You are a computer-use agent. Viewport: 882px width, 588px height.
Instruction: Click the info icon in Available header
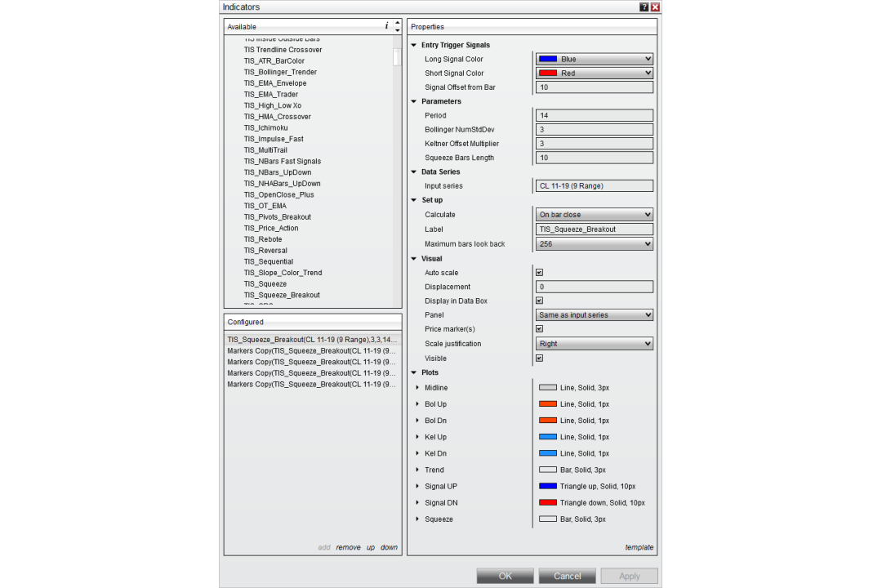click(386, 26)
